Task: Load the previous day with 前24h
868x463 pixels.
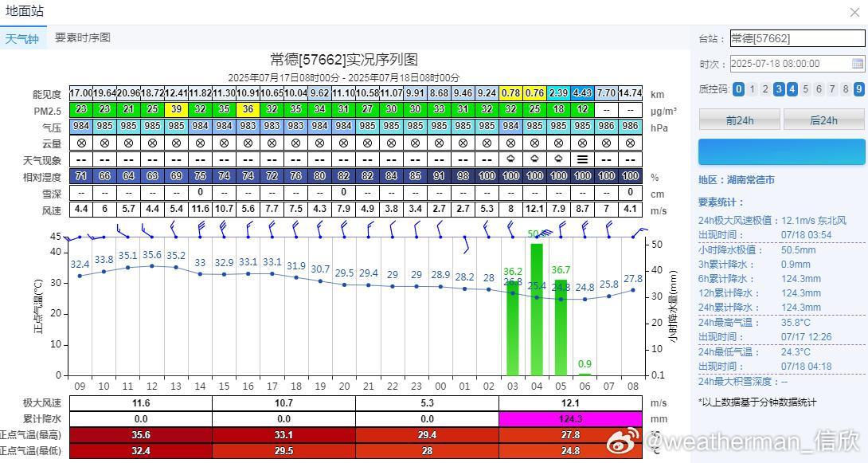Action: 740,120
